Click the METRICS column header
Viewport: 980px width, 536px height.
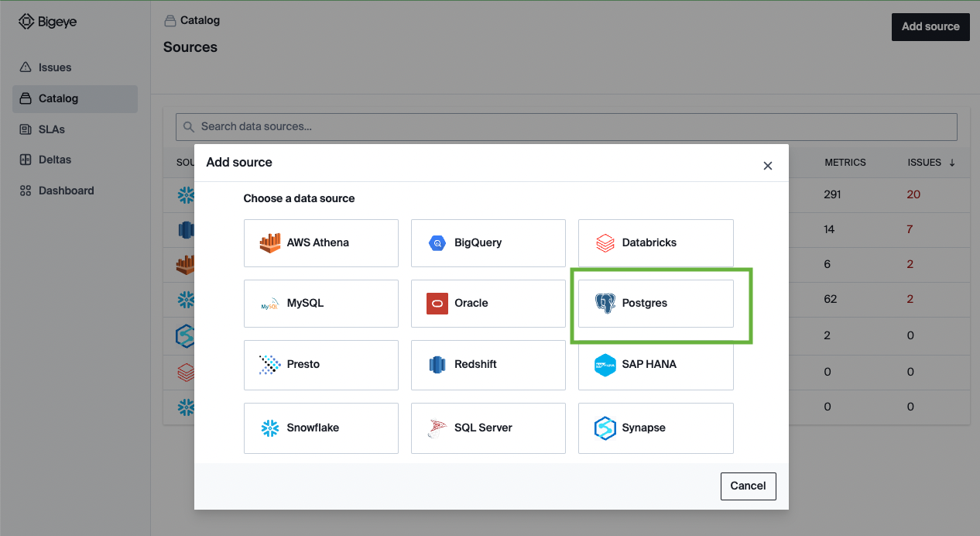(x=845, y=163)
